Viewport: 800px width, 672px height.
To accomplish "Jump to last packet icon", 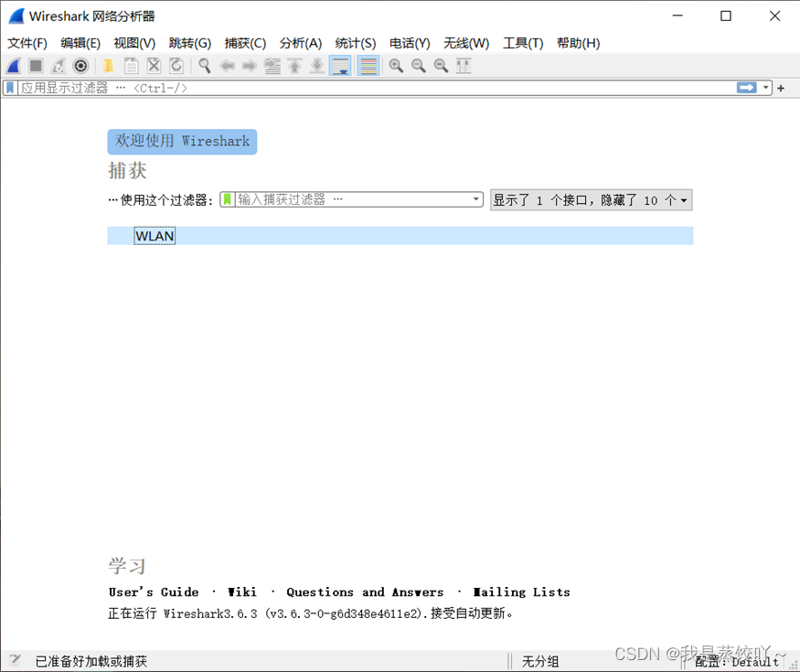I will [x=317, y=66].
